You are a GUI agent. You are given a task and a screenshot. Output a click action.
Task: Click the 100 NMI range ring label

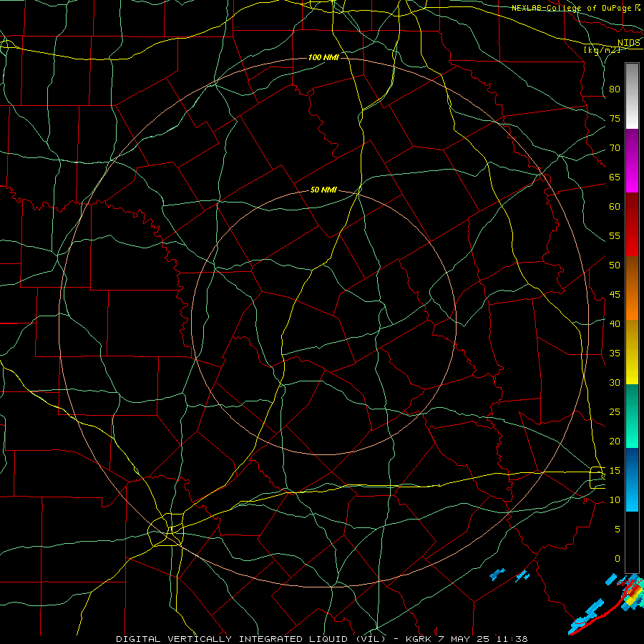coord(323,57)
